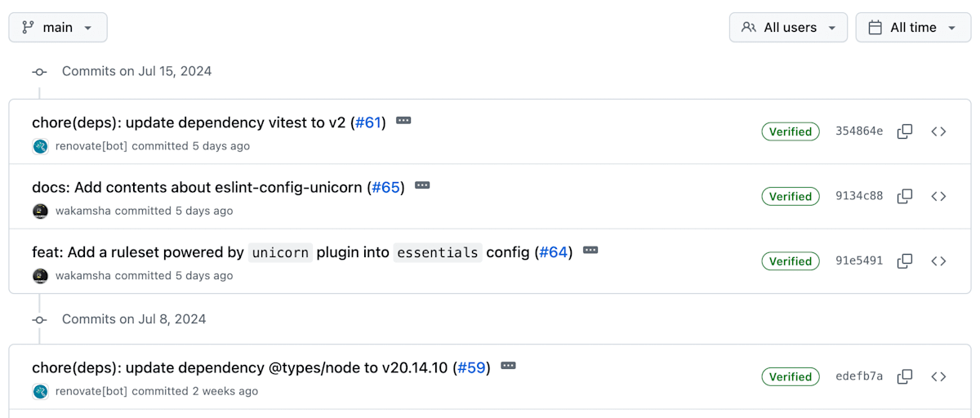
Task: Open pull request #65 link
Action: tap(386, 188)
